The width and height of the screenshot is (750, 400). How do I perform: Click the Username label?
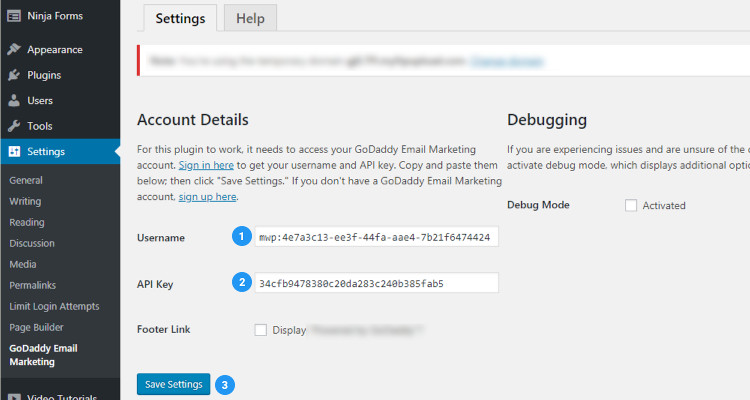(161, 238)
